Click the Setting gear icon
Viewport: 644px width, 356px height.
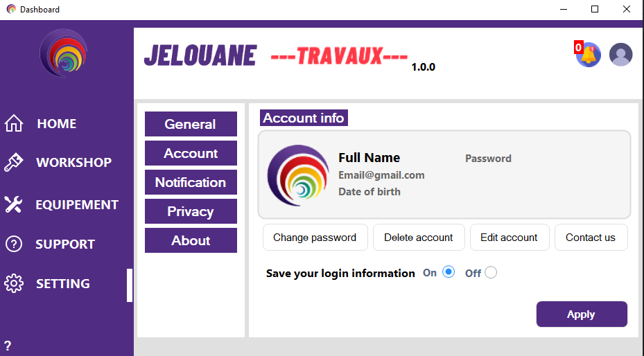point(14,283)
